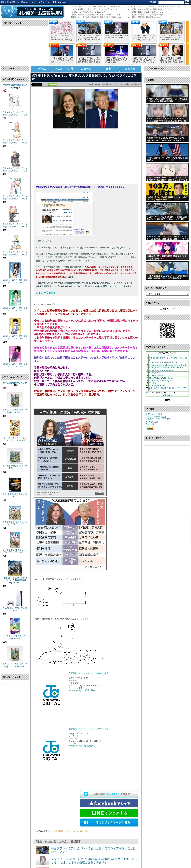Click the コメント（12）link under title

coord(116,85)
